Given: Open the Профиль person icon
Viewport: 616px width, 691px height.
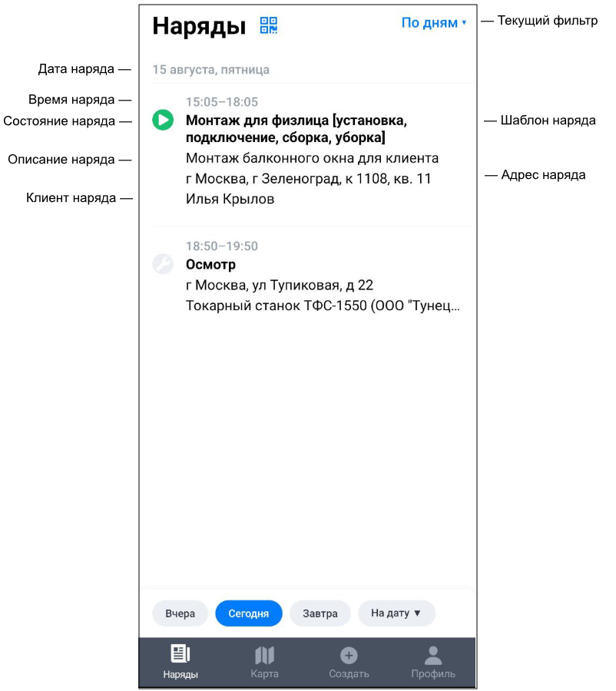Looking at the screenshot, I should [433, 656].
